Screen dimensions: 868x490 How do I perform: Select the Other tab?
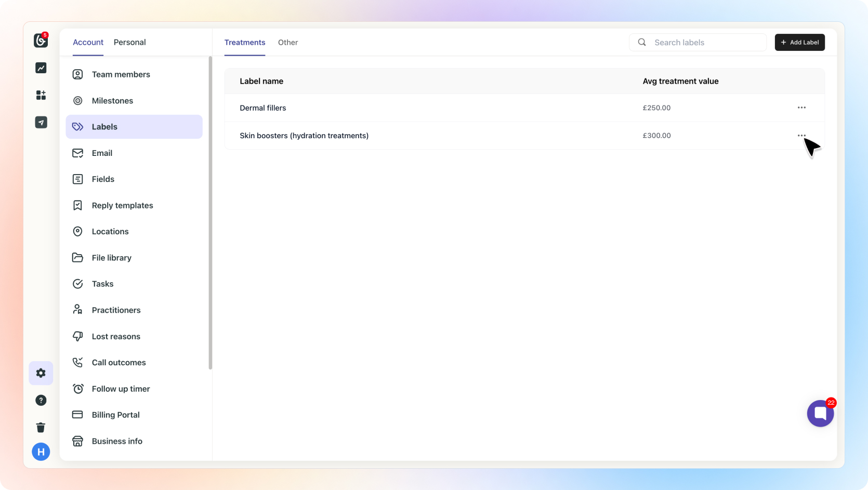click(x=288, y=43)
